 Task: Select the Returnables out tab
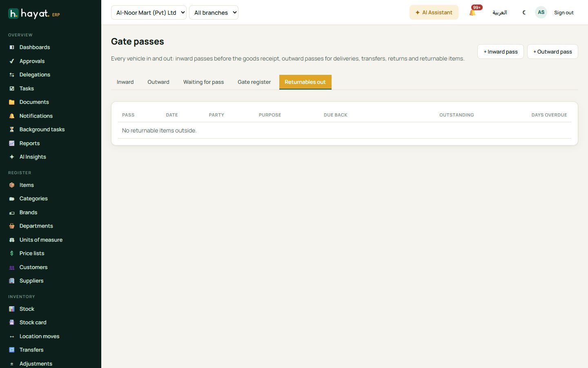[x=305, y=82]
